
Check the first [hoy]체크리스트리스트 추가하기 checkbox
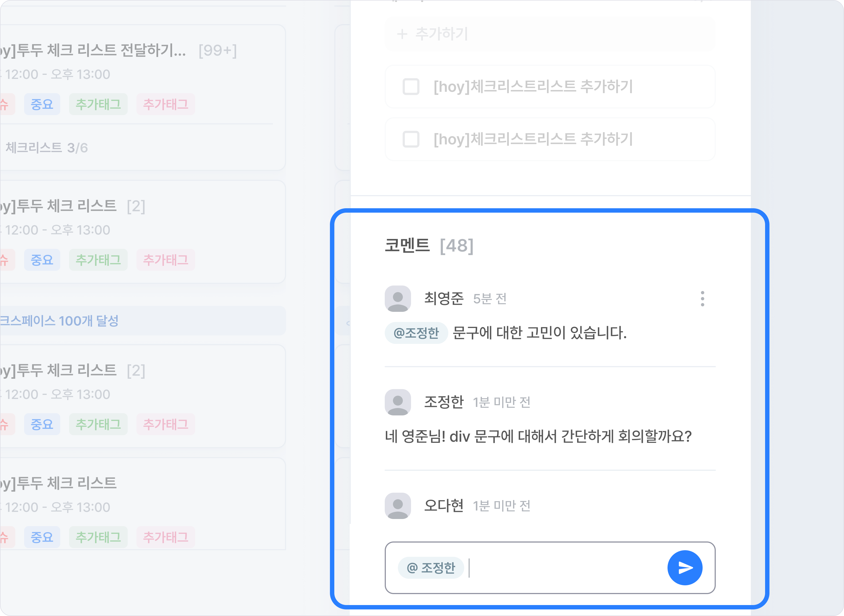[411, 87]
